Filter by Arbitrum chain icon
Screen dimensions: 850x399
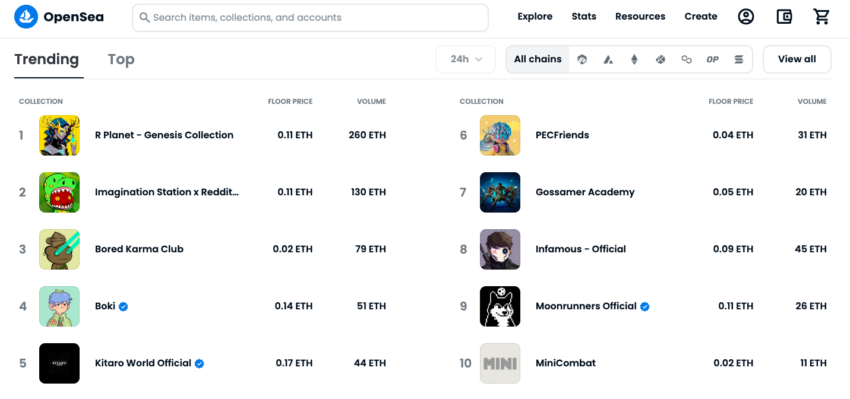[582, 60]
